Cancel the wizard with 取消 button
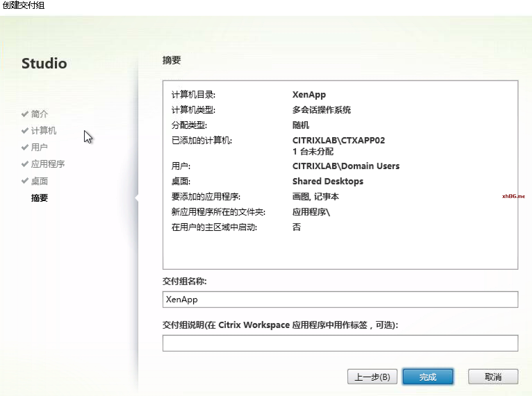Screen dimensions: 532x396 point(493,377)
